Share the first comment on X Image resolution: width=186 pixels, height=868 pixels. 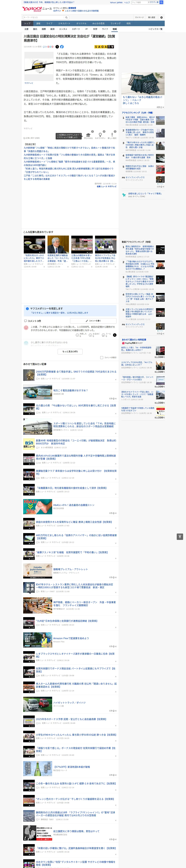[x=114, y=335]
